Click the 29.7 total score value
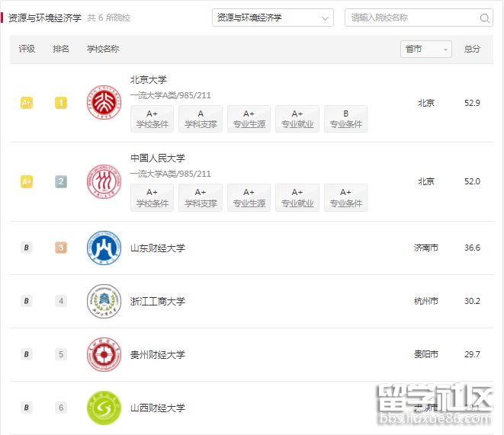Image resolution: width=504 pixels, height=435 pixels. pyautogui.click(x=472, y=354)
